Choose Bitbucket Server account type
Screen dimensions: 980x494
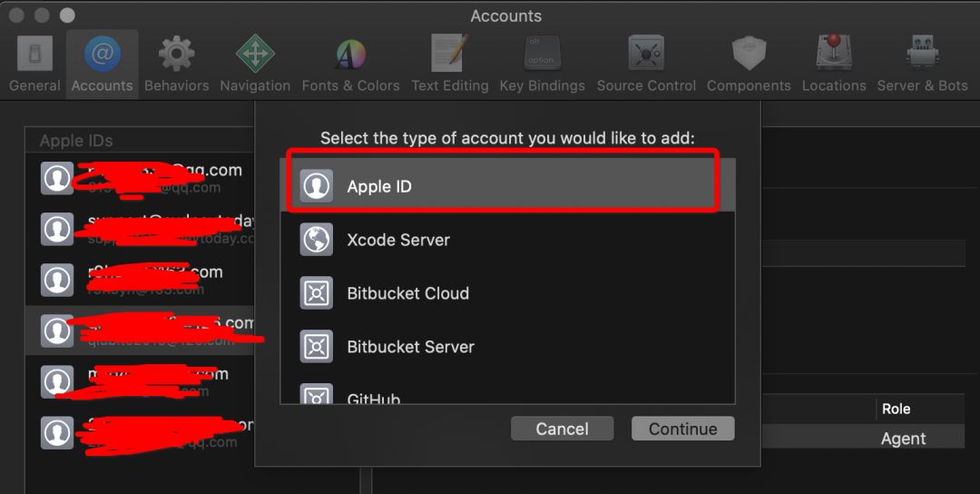click(507, 346)
